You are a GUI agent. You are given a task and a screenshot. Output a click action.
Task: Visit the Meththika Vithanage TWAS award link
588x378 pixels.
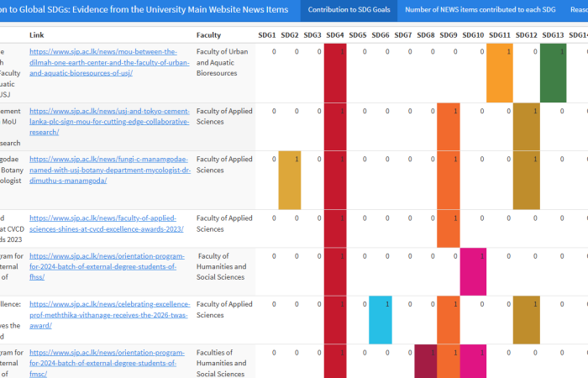102,314
